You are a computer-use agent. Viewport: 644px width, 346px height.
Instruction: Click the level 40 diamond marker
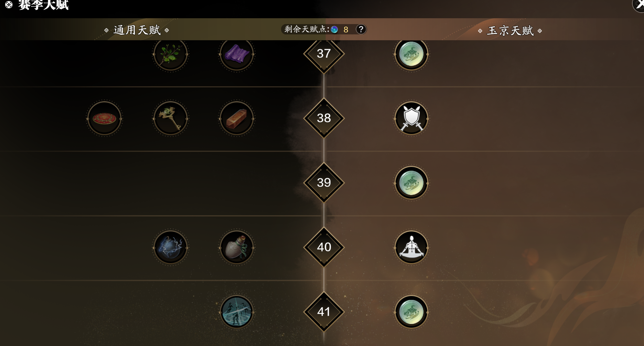tap(324, 247)
